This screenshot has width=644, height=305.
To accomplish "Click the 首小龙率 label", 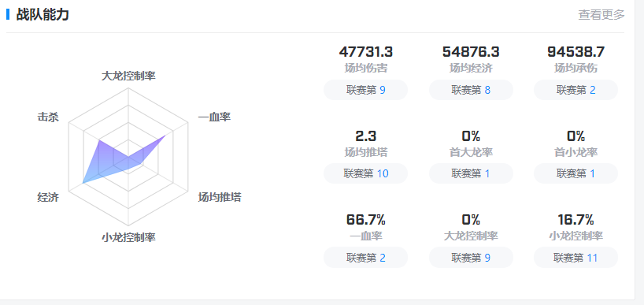I will tap(576, 152).
